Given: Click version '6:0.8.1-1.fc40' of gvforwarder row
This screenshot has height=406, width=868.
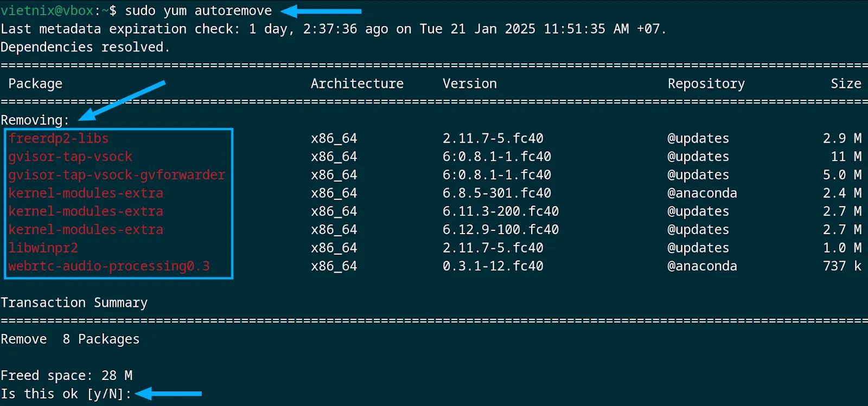Looking at the screenshot, I should click(x=497, y=175).
